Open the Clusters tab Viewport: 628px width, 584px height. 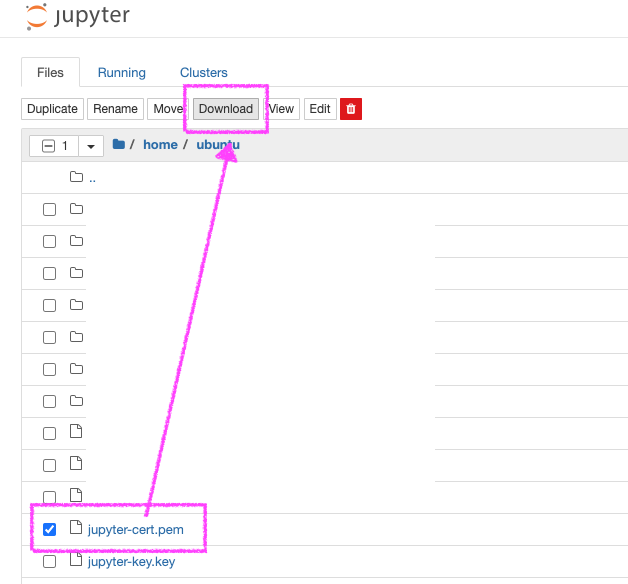click(x=203, y=72)
